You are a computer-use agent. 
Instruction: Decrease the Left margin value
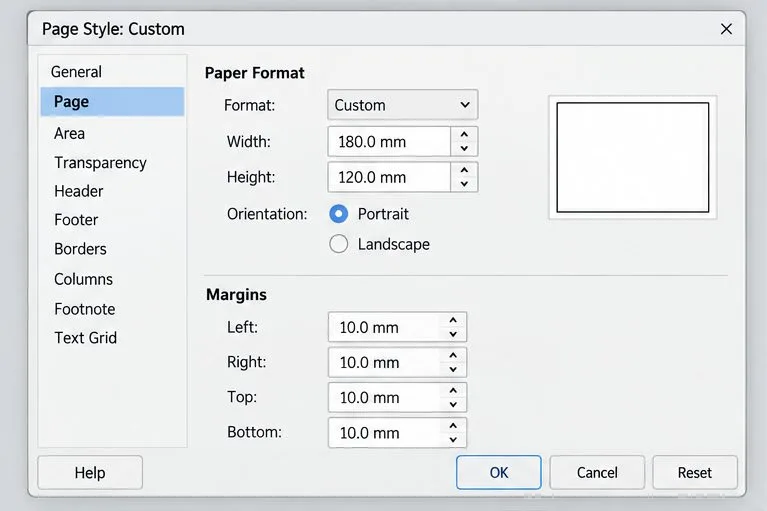tap(453, 334)
